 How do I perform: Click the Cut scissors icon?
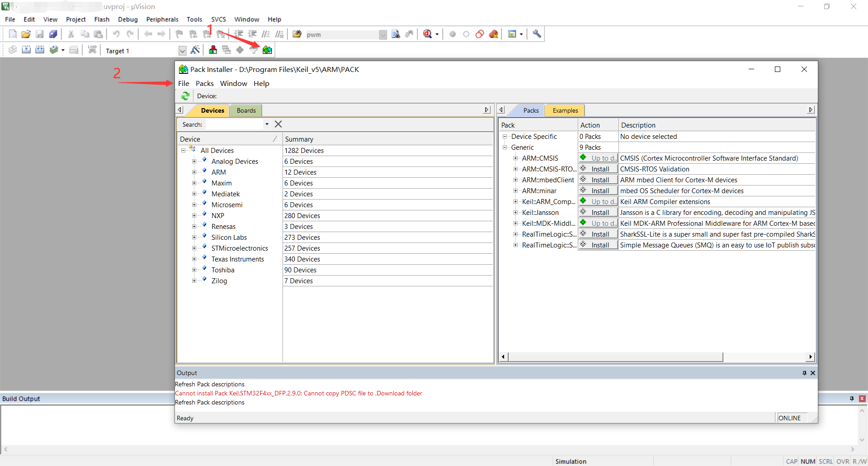coord(71,34)
